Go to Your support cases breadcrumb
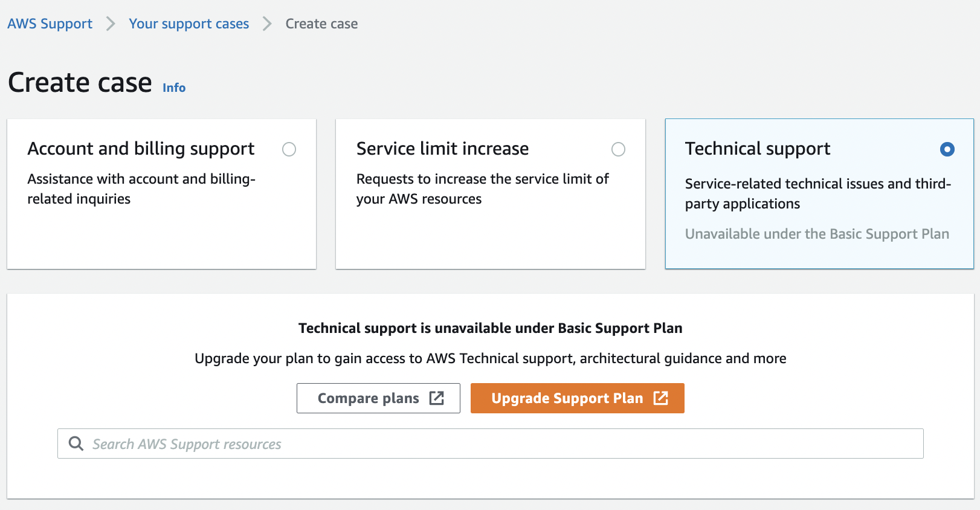 coord(189,24)
